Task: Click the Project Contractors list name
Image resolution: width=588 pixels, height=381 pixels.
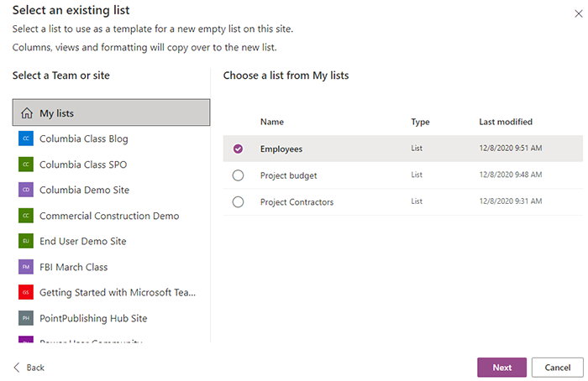Action: (297, 202)
